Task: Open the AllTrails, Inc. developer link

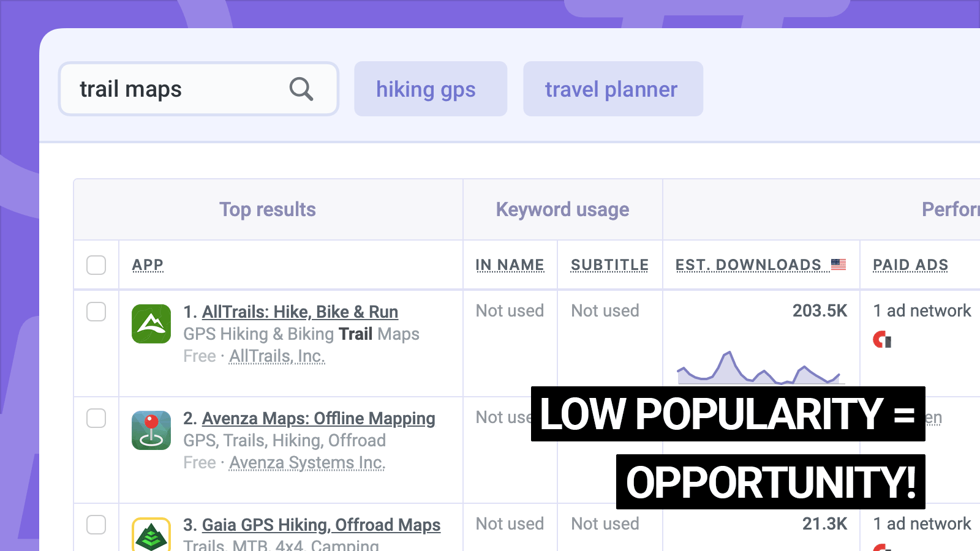Action: [x=277, y=356]
